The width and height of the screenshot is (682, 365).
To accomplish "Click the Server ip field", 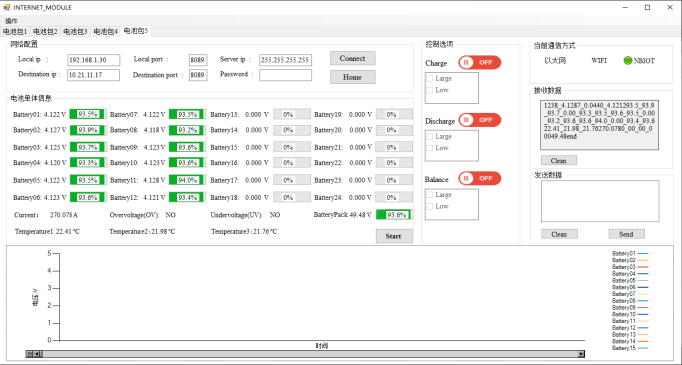I will tap(285, 60).
